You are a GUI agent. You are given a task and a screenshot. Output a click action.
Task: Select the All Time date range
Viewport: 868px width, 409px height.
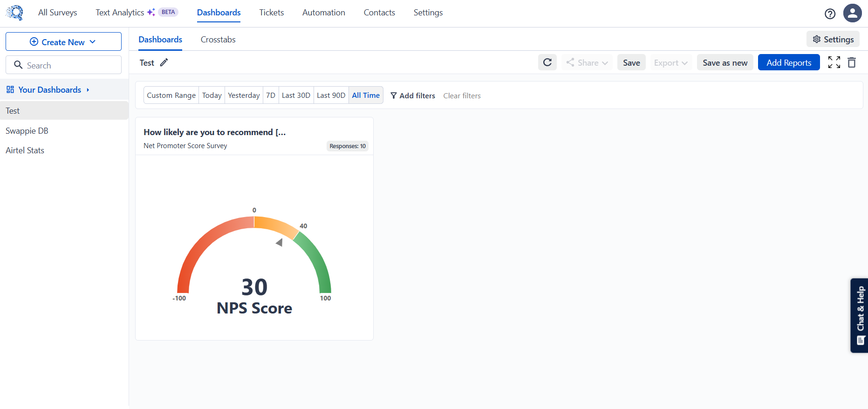366,95
